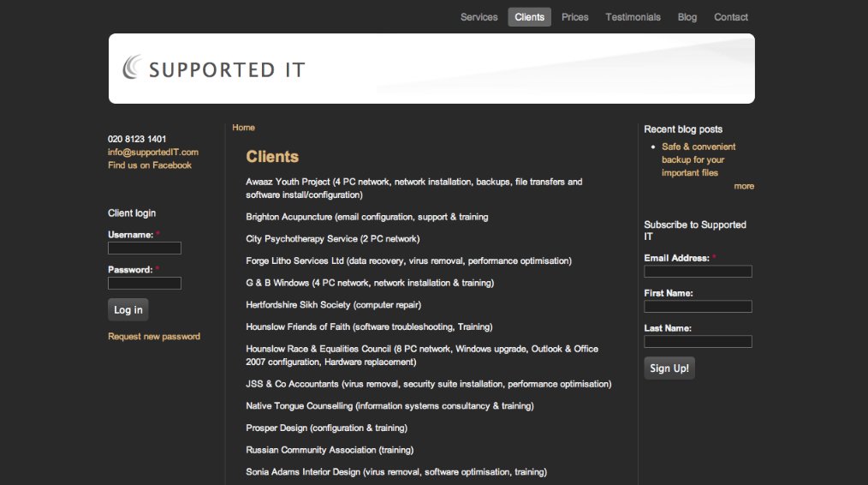Click the more blog posts link
The height and width of the screenshot is (485, 868).
743,186
